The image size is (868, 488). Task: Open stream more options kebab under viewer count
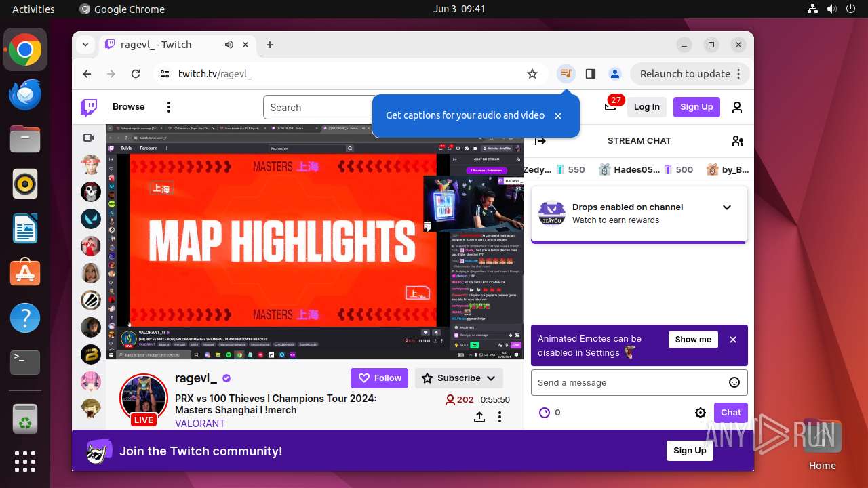click(500, 417)
